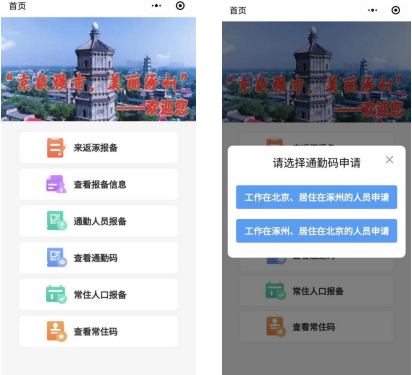Tap the dimmed 查看常住码 text on the right
Image resolution: width=412 pixels, height=375 pixels.
point(314,327)
